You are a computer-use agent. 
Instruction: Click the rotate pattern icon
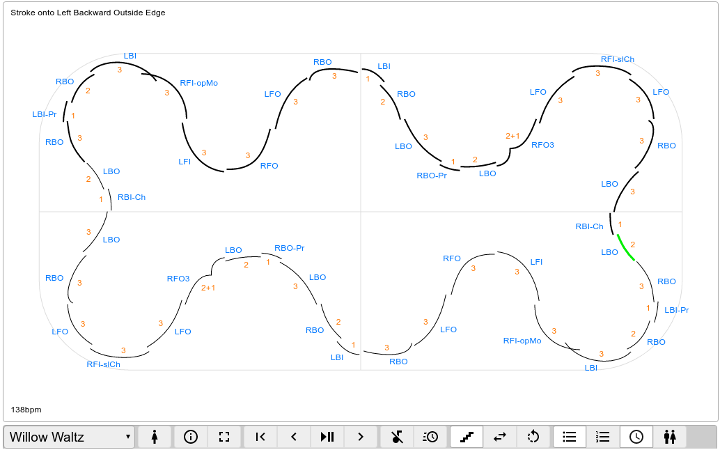point(534,437)
